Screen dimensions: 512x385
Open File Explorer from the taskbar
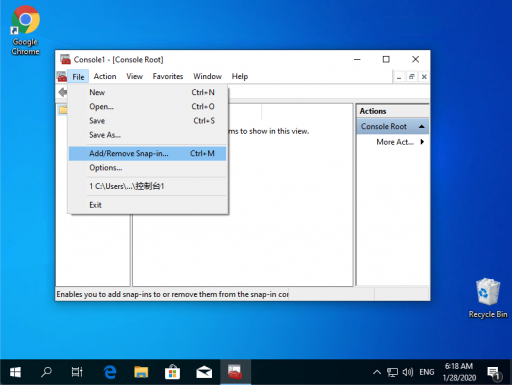[141, 372]
